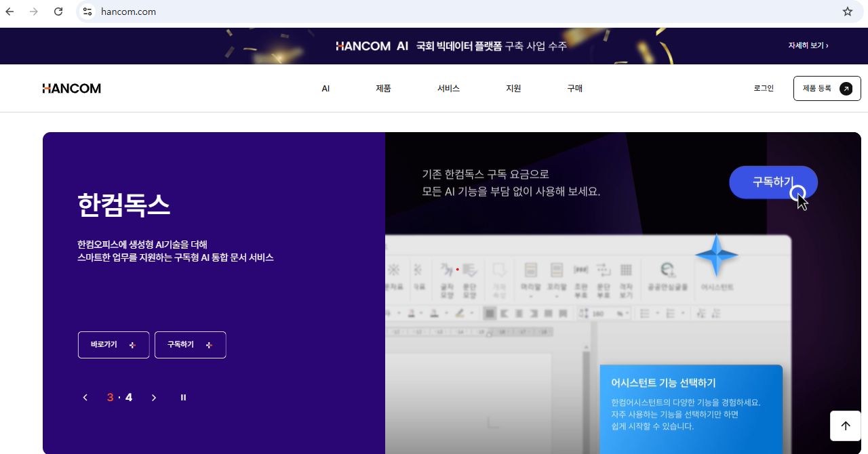Show the previous slide with the left chevron
Image resolution: width=868 pixels, height=454 pixels.
(85, 398)
